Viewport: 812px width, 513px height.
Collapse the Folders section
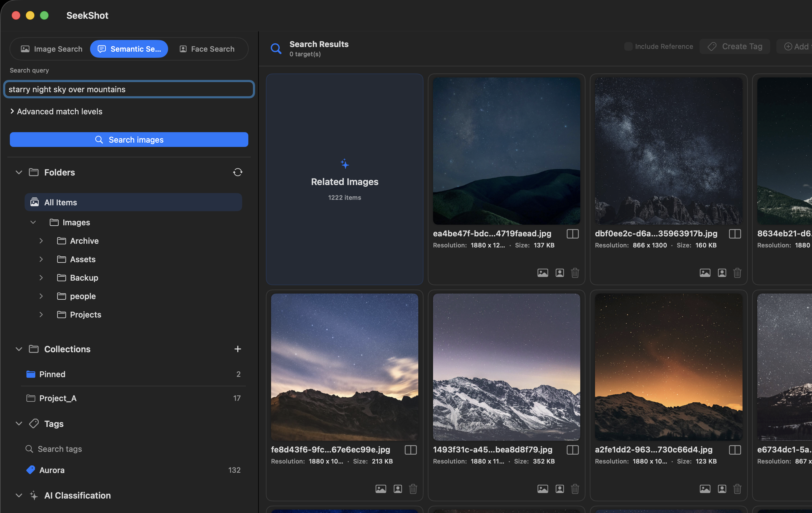(19, 172)
